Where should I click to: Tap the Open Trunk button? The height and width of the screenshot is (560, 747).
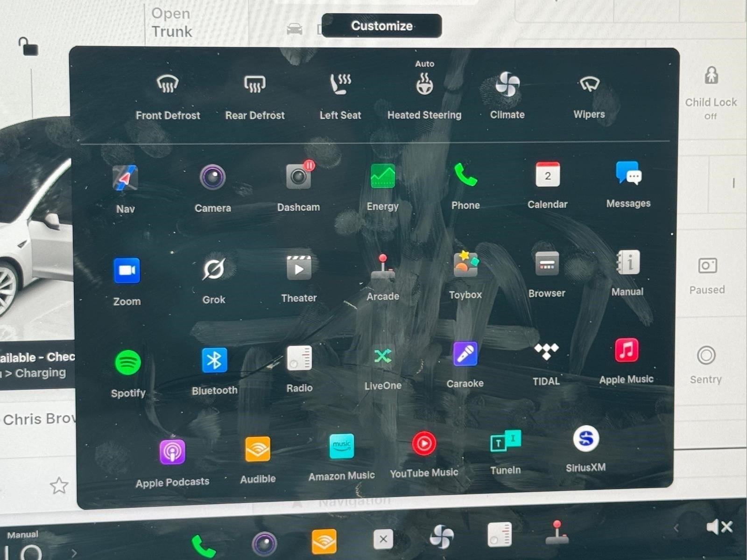coord(172,22)
